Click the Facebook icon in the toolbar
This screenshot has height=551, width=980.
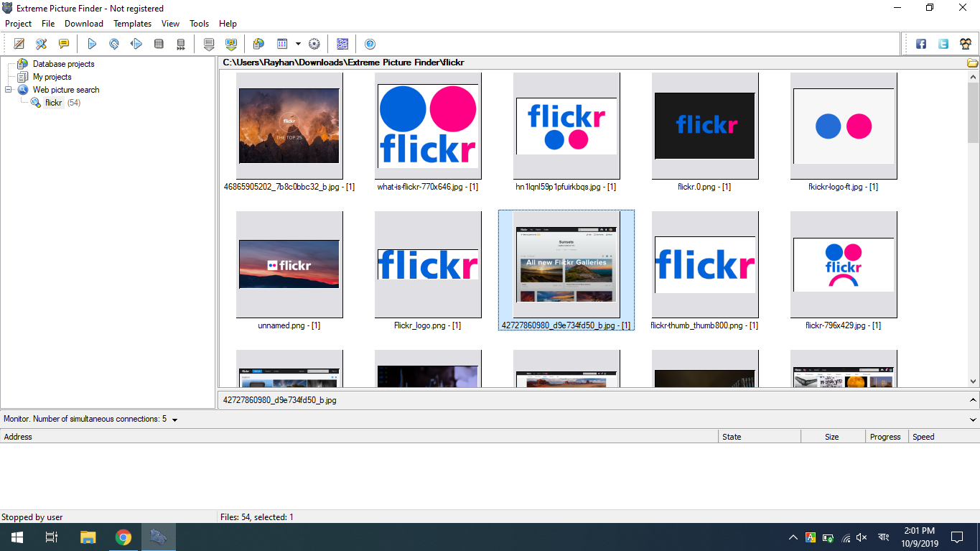click(x=921, y=44)
